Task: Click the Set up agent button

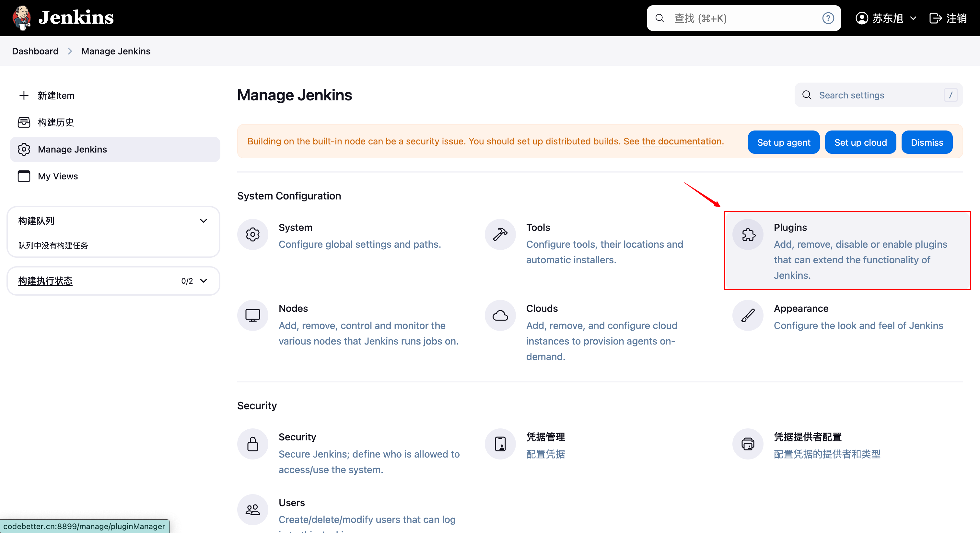Action: [x=784, y=142]
